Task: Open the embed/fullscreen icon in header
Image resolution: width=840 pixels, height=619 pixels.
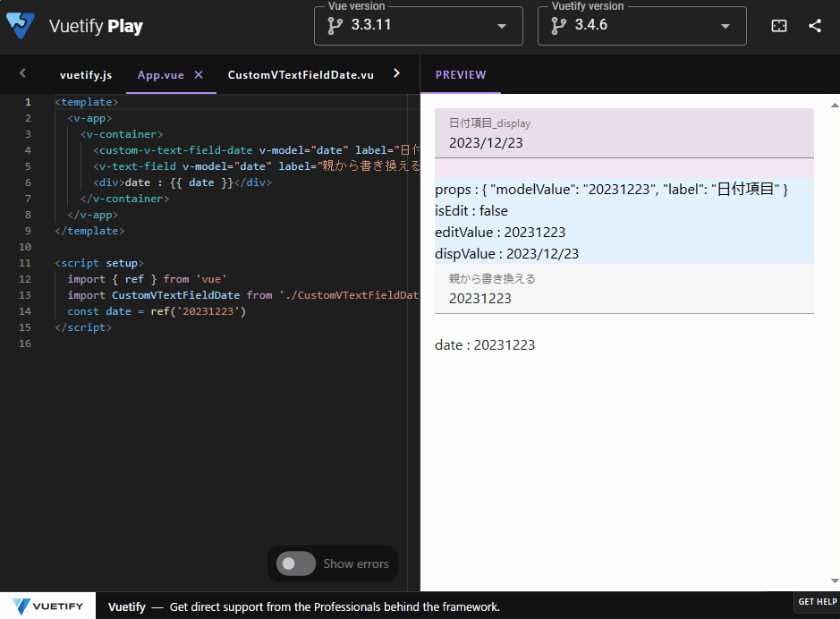Action: (x=778, y=26)
